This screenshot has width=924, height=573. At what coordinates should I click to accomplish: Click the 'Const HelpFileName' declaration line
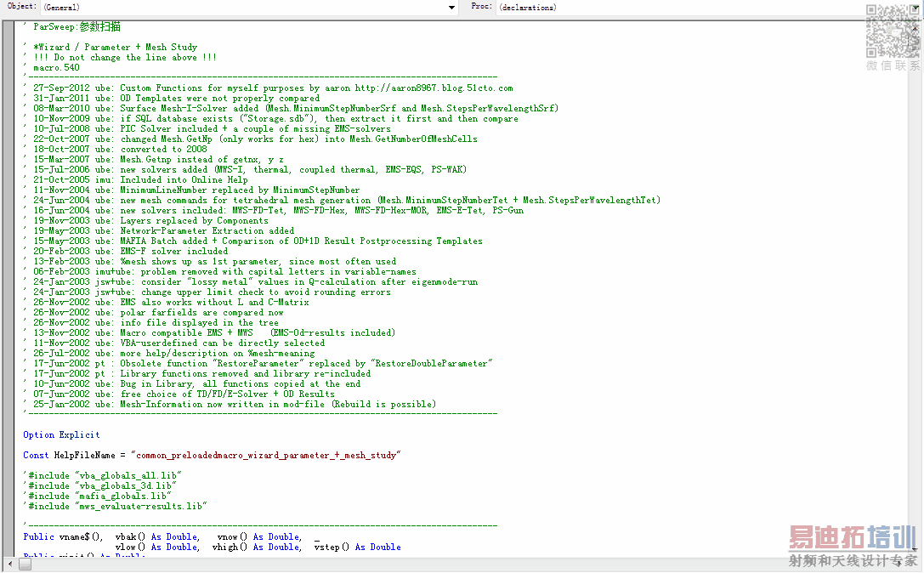click(213, 455)
